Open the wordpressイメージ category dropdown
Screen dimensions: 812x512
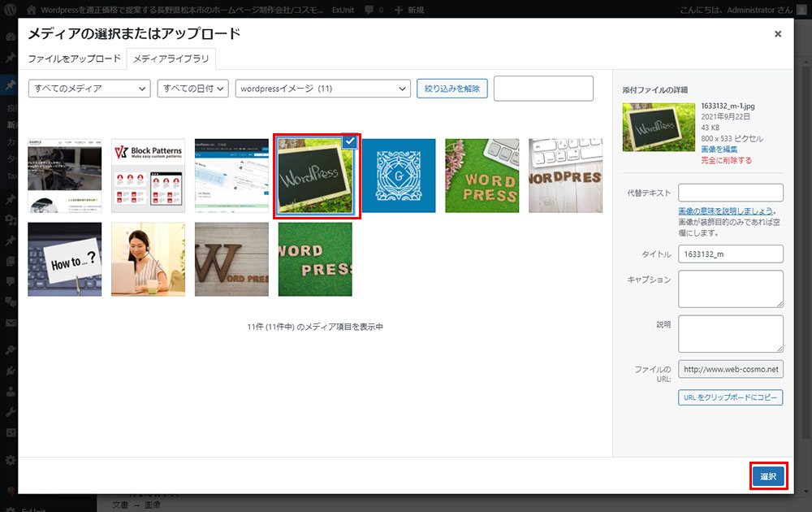[x=322, y=89]
